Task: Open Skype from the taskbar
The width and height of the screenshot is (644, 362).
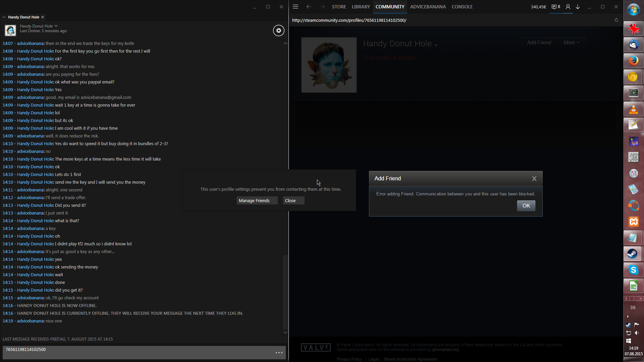Action: click(633, 270)
